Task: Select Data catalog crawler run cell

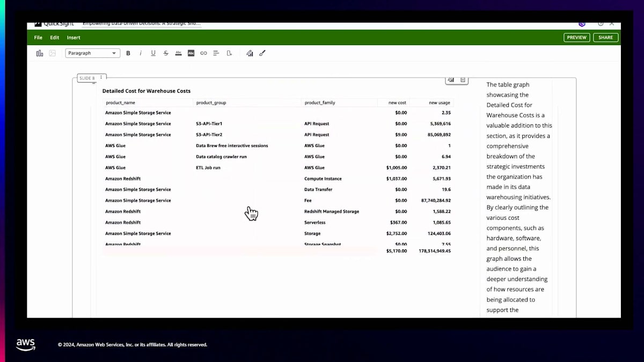Action: tap(221, 157)
